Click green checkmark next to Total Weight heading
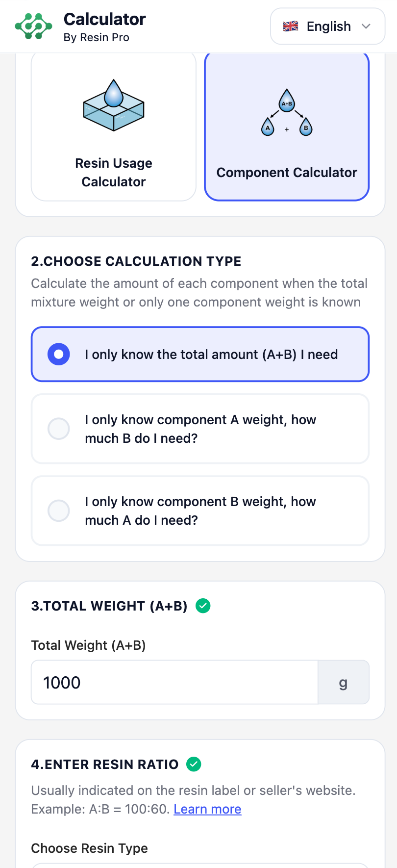This screenshot has height=868, width=397. point(203,606)
